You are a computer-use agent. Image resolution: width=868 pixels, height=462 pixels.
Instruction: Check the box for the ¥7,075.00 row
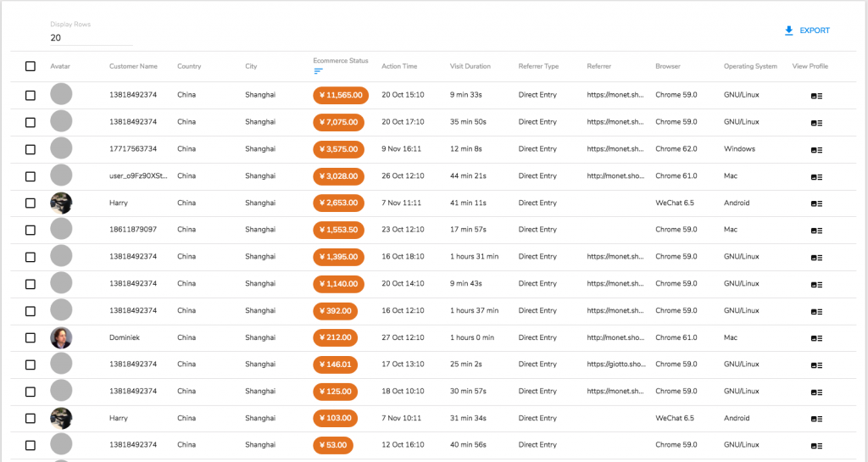tap(31, 122)
